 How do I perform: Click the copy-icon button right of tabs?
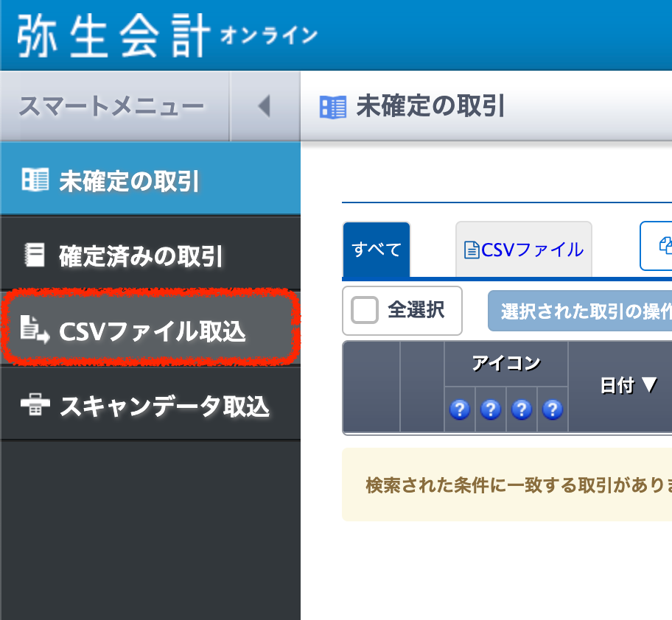point(658,244)
